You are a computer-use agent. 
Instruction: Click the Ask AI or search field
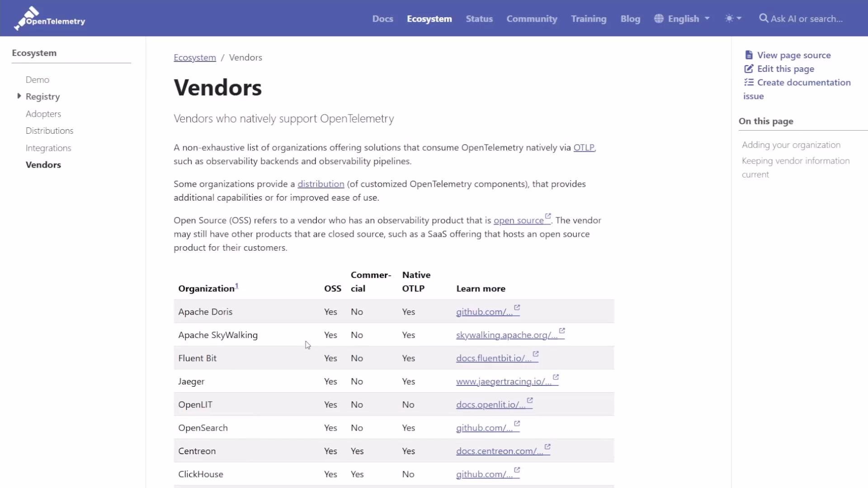(807, 19)
